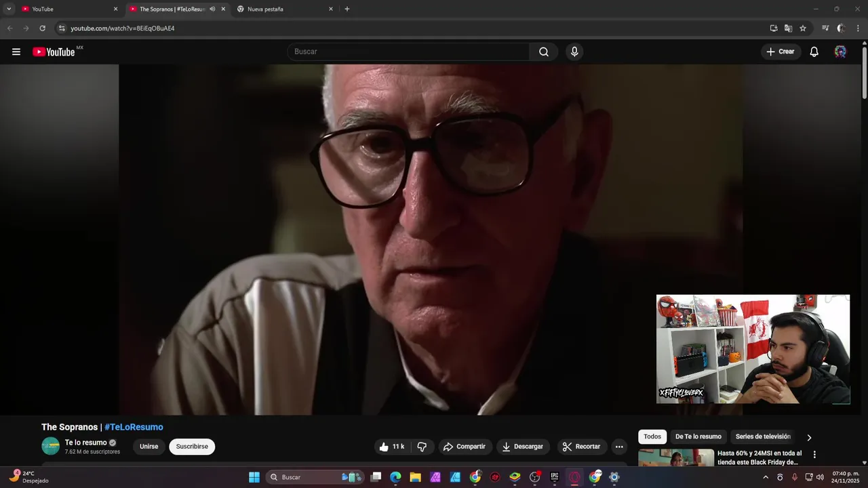Start voice search with the microphone
The width and height of the screenshot is (868, 488).
pyautogui.click(x=574, y=52)
